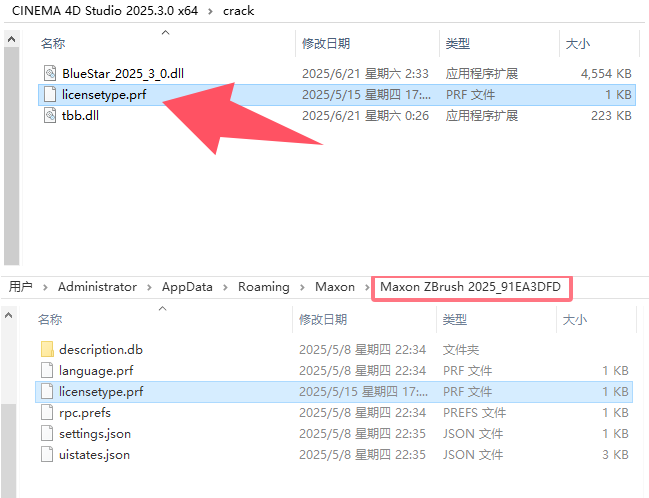This screenshot has width=649, height=498.
Task: Navigate to AppData in address path
Action: [187, 287]
